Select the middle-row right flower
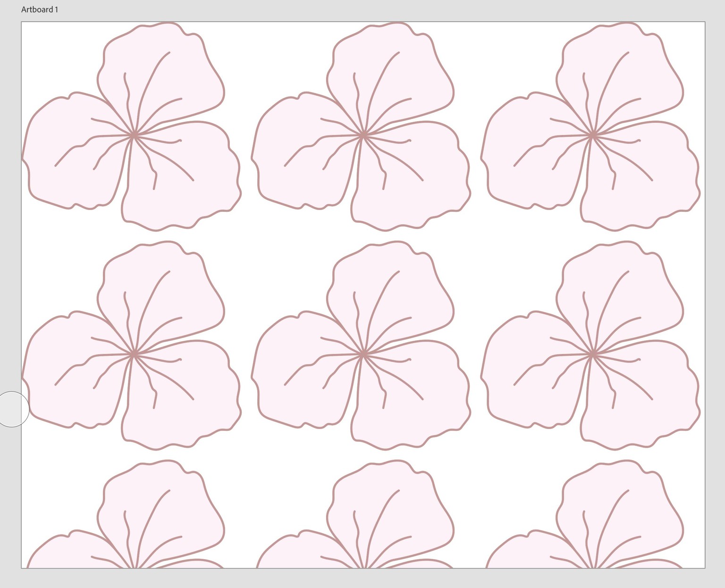The width and height of the screenshot is (725, 588). coord(590,345)
